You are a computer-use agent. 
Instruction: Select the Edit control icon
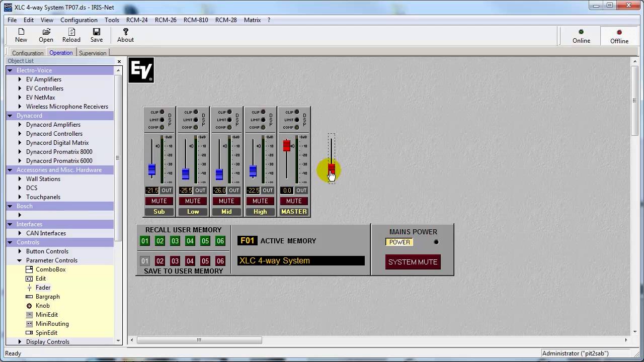pyautogui.click(x=29, y=279)
